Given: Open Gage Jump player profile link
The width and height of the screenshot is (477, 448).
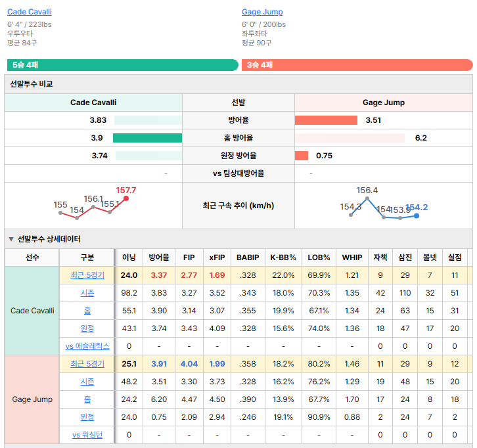Looking at the screenshot, I should pyautogui.click(x=262, y=12).
